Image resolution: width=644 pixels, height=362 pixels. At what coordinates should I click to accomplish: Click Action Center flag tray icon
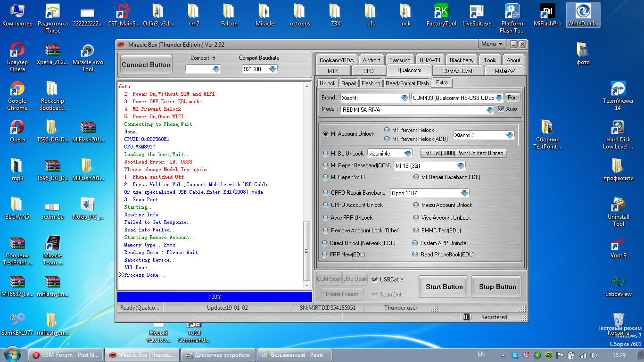560,355
